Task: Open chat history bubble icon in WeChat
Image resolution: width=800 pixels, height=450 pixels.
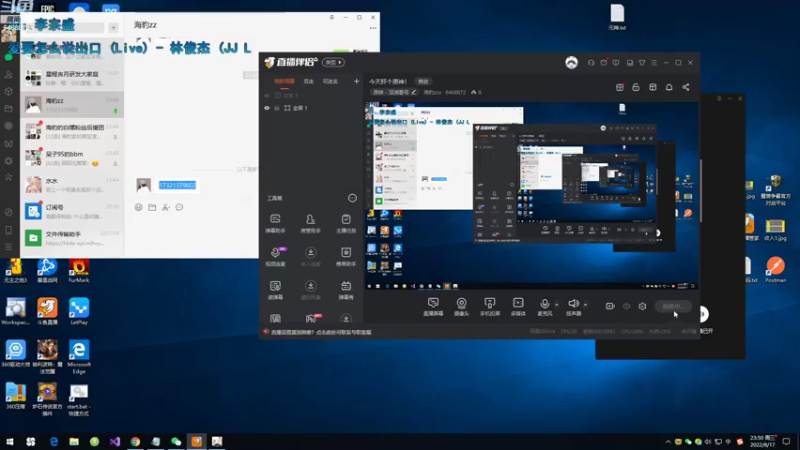Action: 179,207
